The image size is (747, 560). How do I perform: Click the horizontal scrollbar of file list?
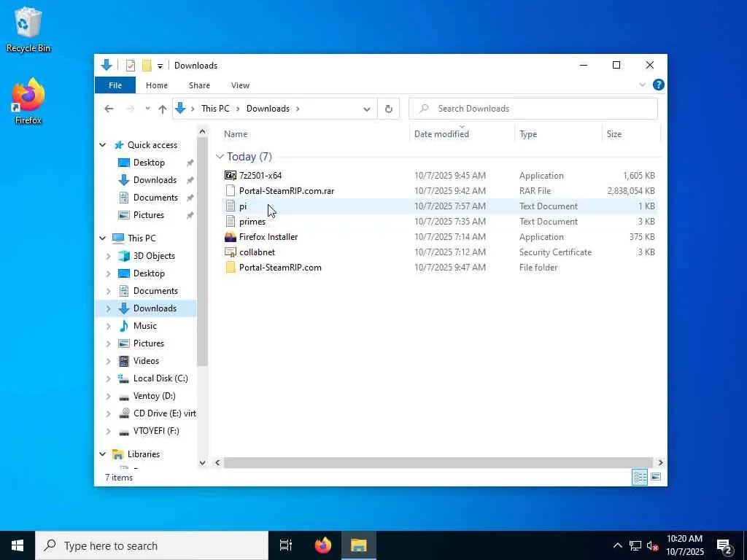click(438, 462)
